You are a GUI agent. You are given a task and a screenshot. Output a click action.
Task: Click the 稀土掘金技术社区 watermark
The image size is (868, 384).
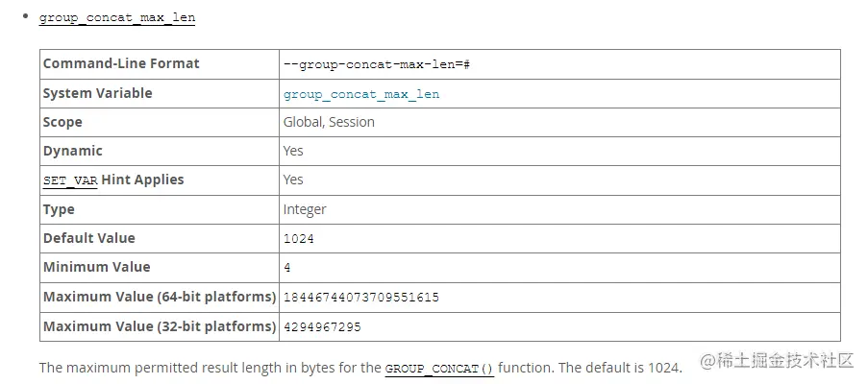(x=777, y=360)
